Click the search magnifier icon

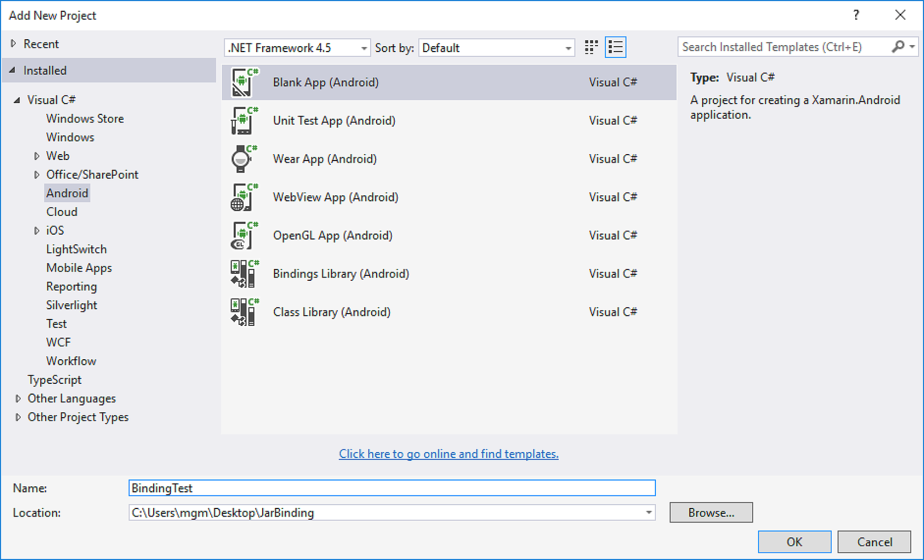[x=898, y=47]
